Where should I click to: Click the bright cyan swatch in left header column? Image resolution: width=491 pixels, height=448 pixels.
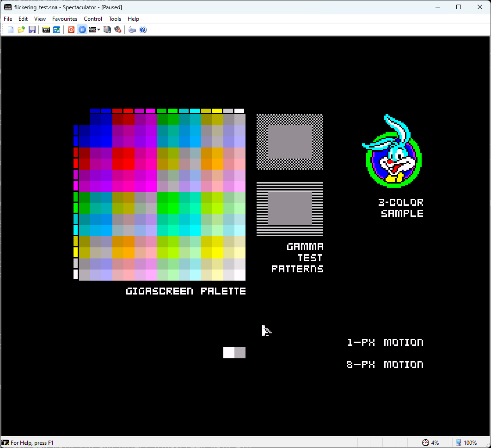75,230
